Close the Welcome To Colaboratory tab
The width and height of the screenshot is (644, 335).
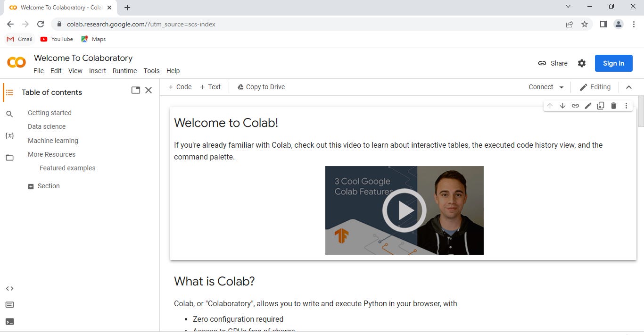point(109,8)
